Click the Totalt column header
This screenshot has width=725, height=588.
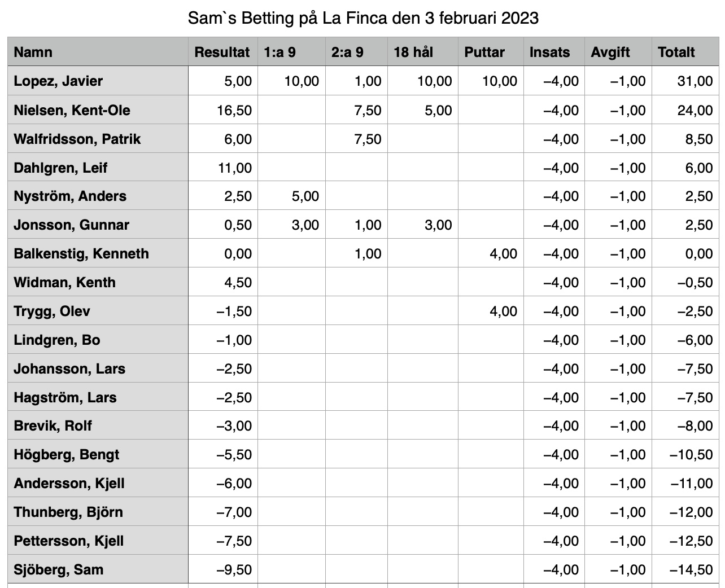point(685,52)
